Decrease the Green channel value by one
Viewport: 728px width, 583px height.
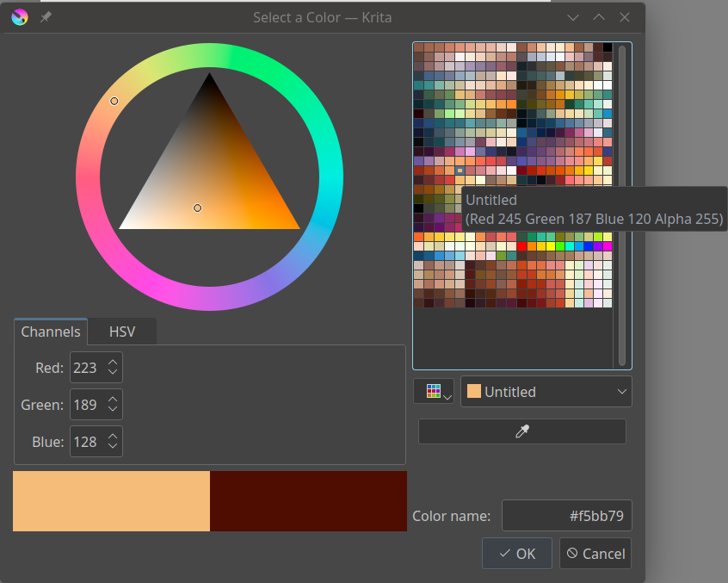(x=113, y=409)
